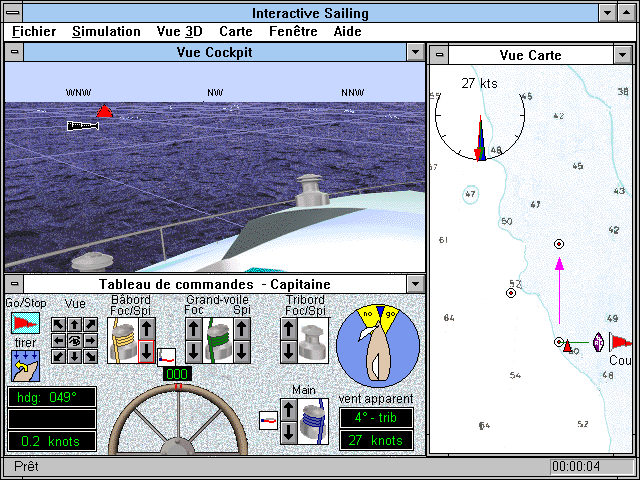This screenshot has height=480, width=640.
Task: Tilt view down with Vue down arrow
Action: pyautogui.click(x=74, y=356)
